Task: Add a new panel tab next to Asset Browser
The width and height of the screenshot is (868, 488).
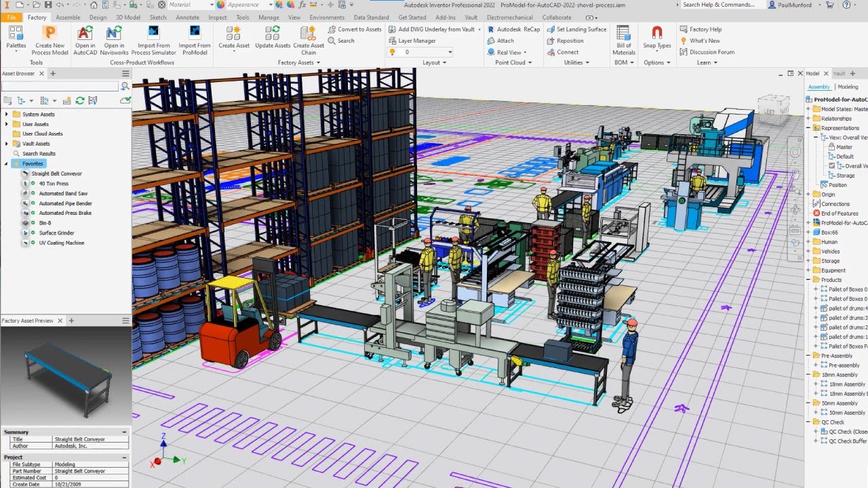Action: pos(53,73)
